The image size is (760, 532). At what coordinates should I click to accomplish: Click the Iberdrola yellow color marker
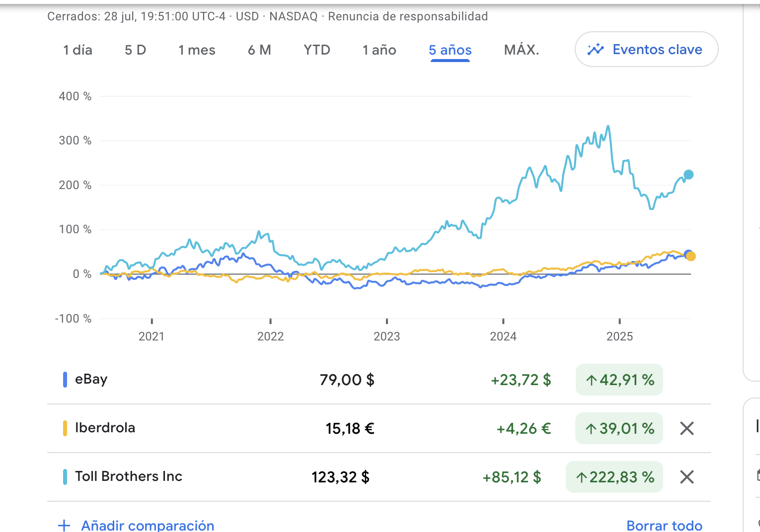(65, 428)
